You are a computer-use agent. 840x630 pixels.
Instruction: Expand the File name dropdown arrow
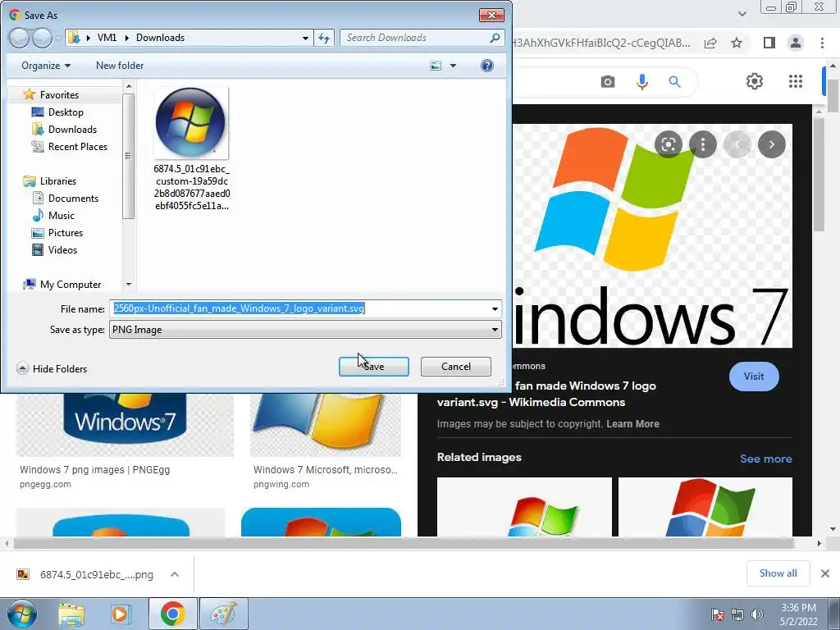click(x=495, y=308)
